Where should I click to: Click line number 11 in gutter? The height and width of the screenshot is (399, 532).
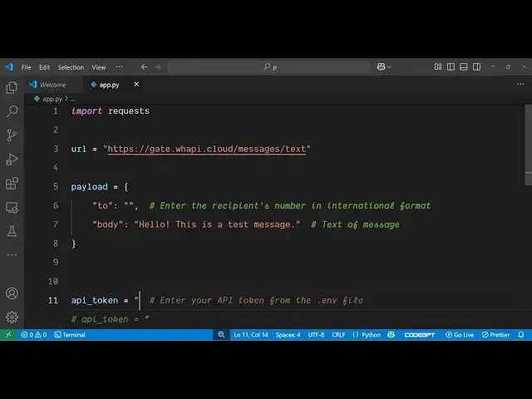tap(53, 300)
